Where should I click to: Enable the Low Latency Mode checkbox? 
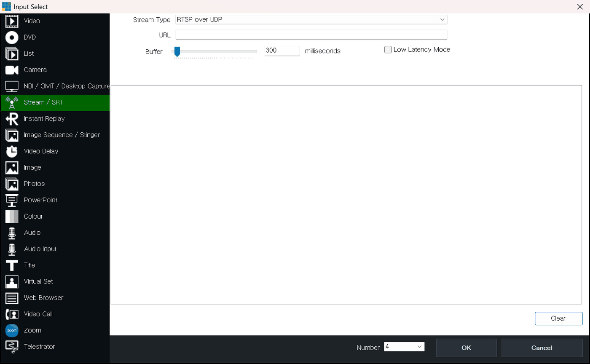[388, 50]
